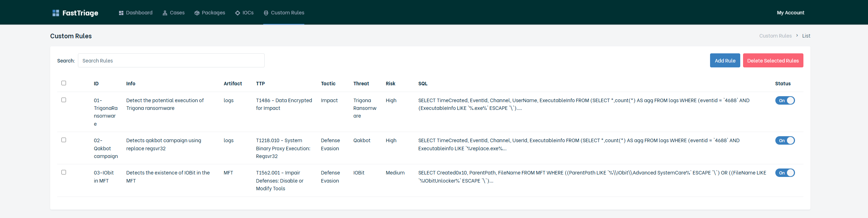This screenshot has height=218, width=868.
Task: Click the IObit rule SQL query text
Action: (592, 177)
